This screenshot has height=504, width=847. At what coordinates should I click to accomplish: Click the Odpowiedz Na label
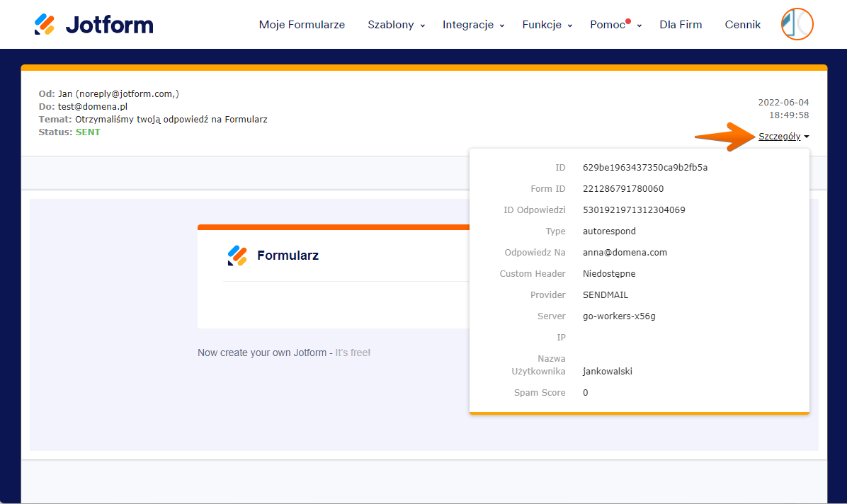535,252
